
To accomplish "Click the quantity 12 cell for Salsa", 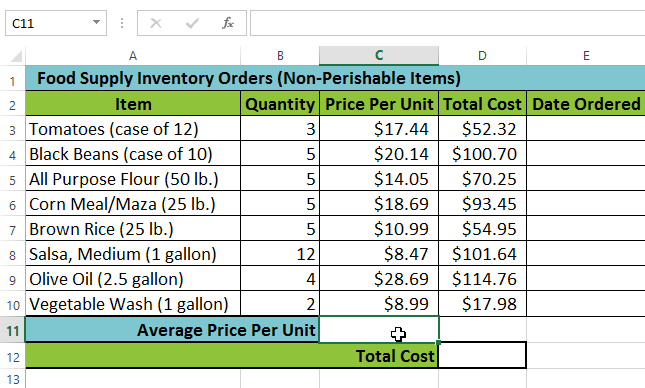I will point(280,253).
